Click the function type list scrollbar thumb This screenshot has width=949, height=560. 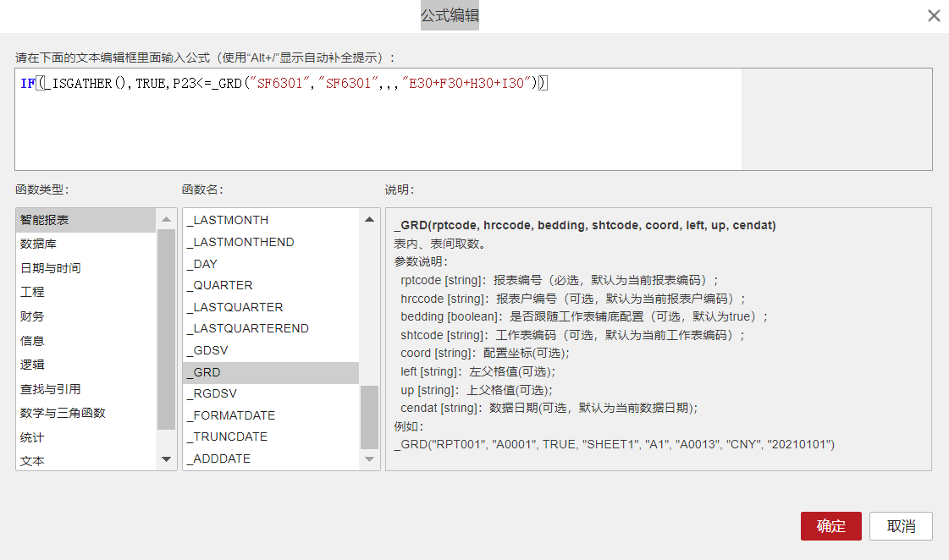pos(167,330)
